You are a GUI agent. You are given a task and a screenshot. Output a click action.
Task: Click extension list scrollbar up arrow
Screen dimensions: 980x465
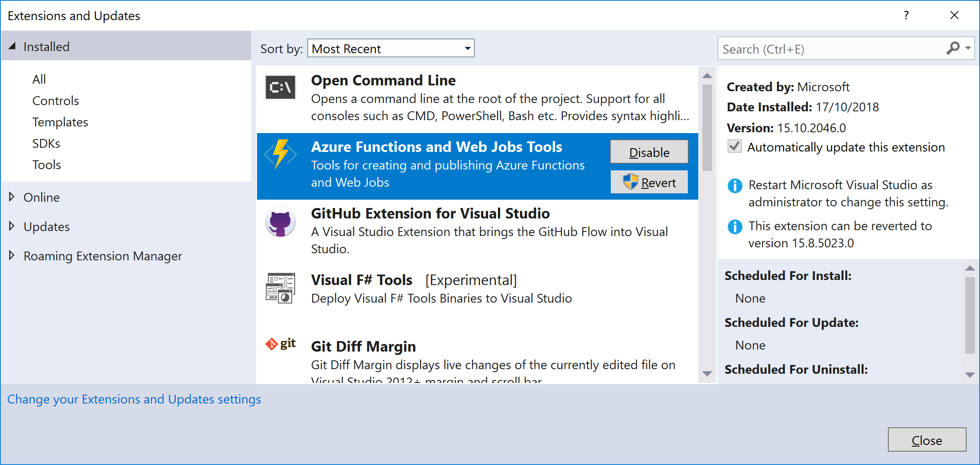click(x=707, y=75)
